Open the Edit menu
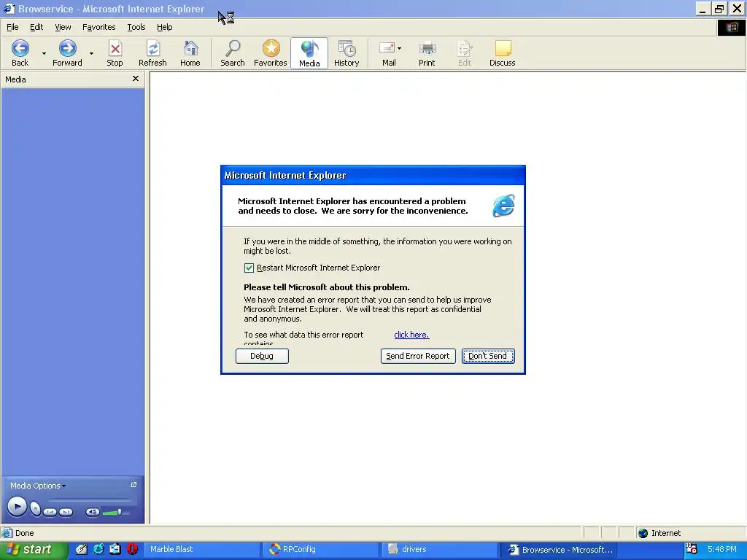The height and width of the screenshot is (560, 747). click(x=36, y=27)
